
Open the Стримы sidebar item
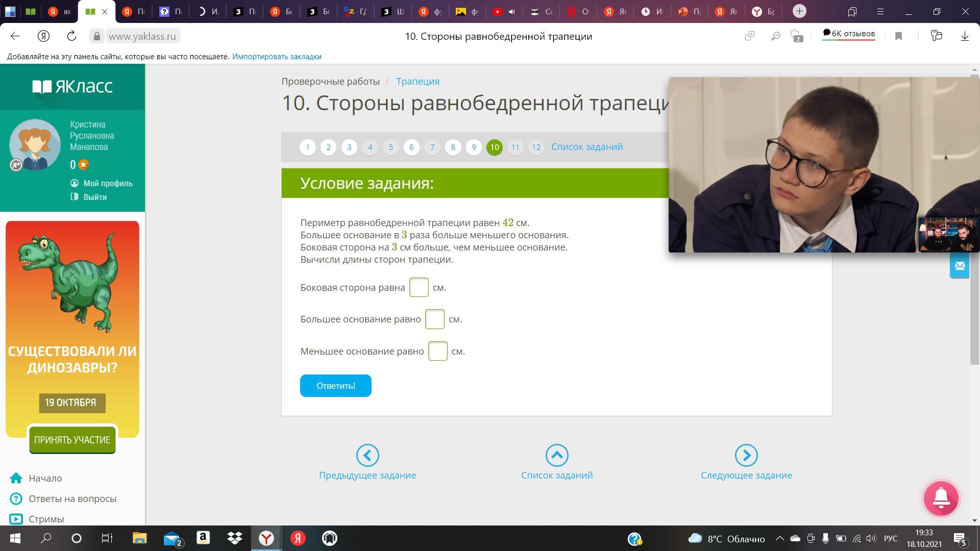click(x=46, y=519)
